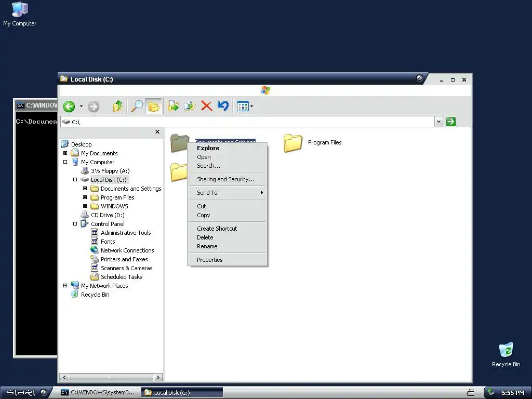
Task: Select WINDOWS folder in the tree
Action: point(114,206)
